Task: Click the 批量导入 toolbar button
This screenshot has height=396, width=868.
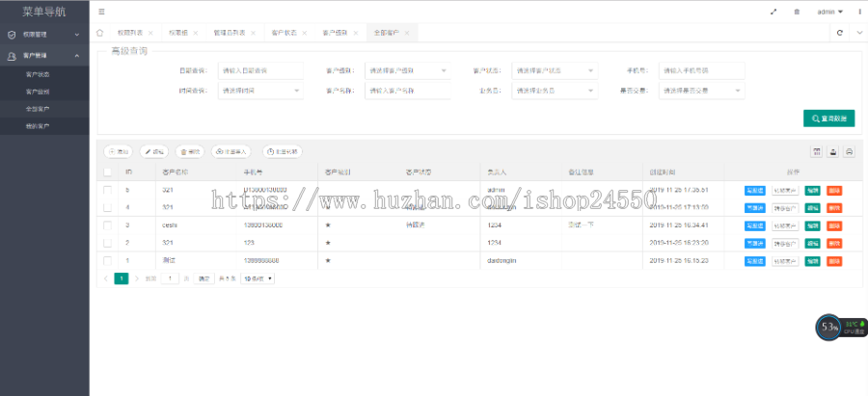Action: click(x=231, y=151)
